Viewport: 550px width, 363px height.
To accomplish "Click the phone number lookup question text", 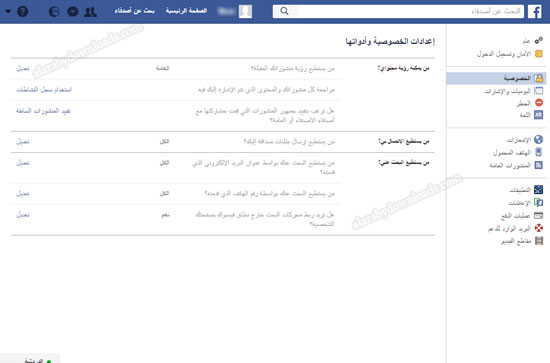I will click(x=270, y=194).
